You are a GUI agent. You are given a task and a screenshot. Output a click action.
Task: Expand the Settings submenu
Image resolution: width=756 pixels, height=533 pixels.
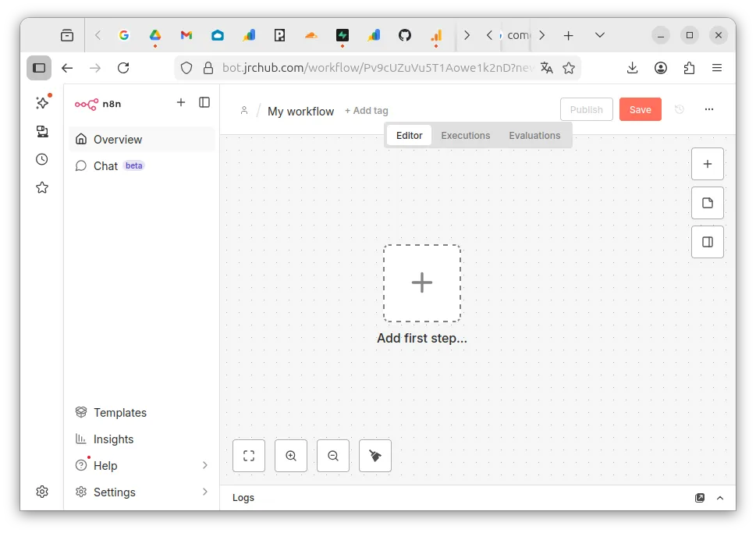[205, 492]
